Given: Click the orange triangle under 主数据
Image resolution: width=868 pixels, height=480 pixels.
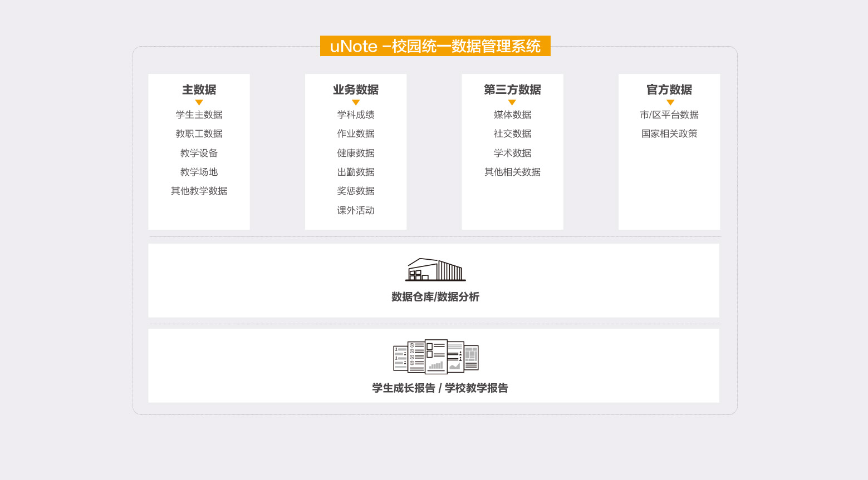Looking at the screenshot, I should [x=199, y=102].
